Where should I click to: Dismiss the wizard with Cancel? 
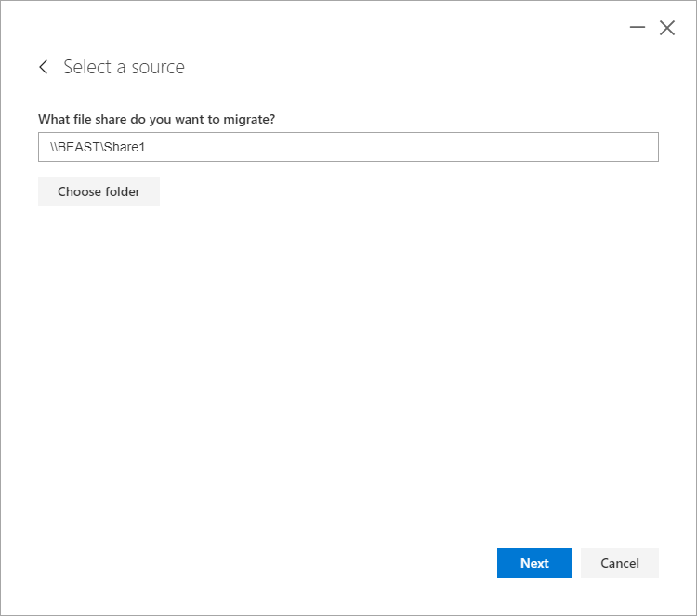tap(619, 563)
